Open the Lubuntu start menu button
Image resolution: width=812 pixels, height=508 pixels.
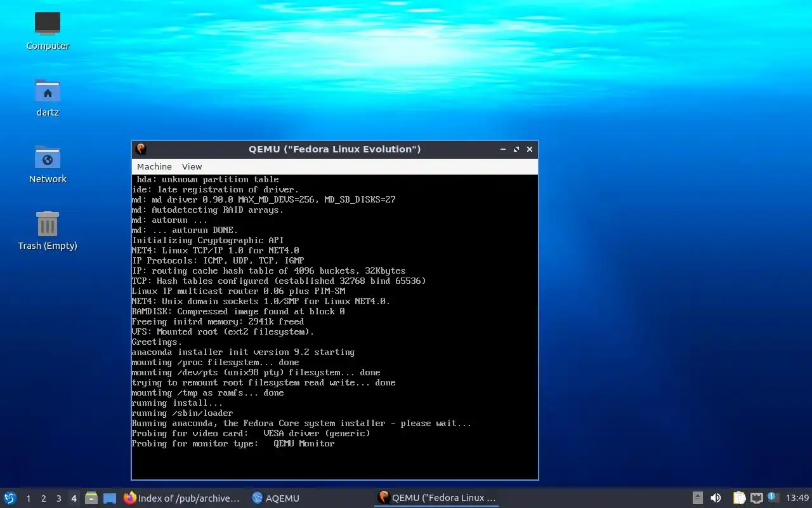coord(10,498)
